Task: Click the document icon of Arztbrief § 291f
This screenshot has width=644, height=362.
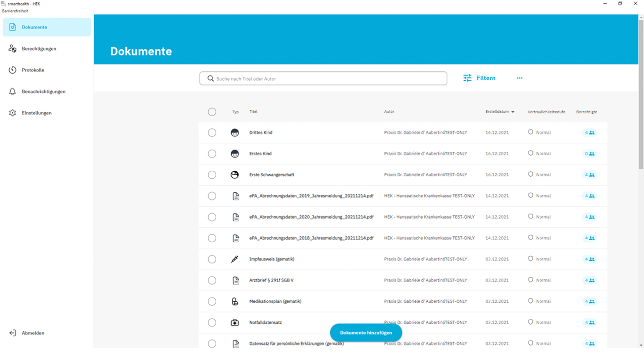Action: (236, 280)
